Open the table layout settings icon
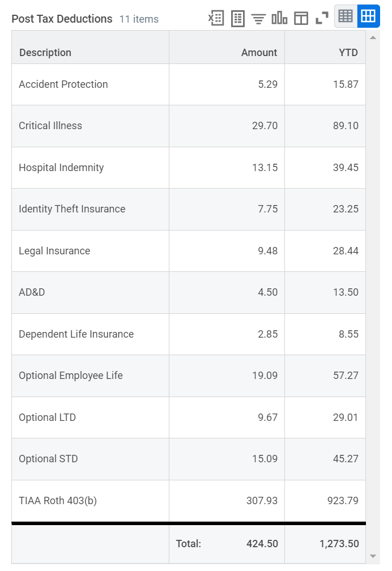Screen dimensions: 392x571 click(301, 18)
